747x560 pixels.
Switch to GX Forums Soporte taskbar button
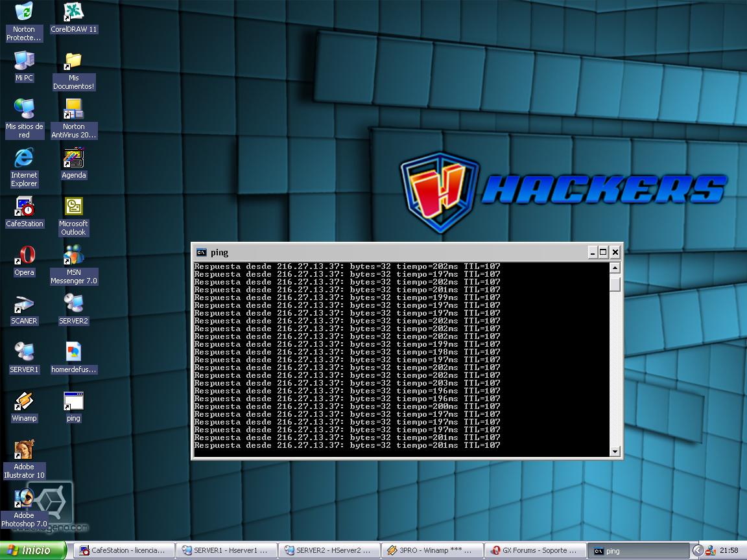(534, 550)
